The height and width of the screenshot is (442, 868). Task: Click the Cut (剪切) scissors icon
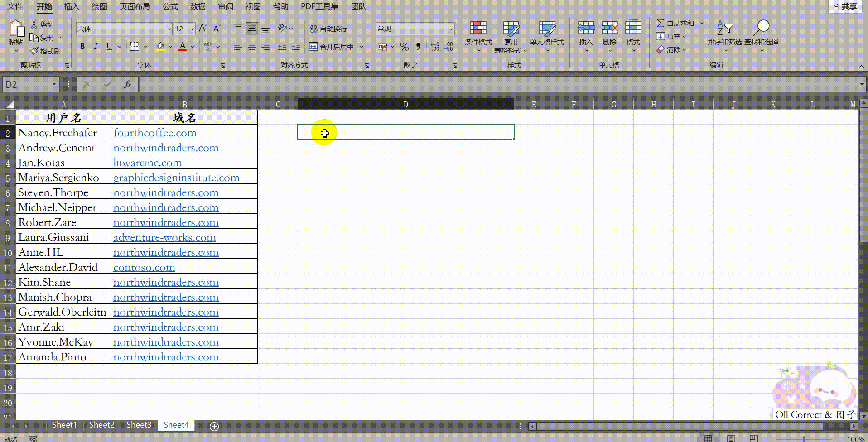(x=34, y=24)
